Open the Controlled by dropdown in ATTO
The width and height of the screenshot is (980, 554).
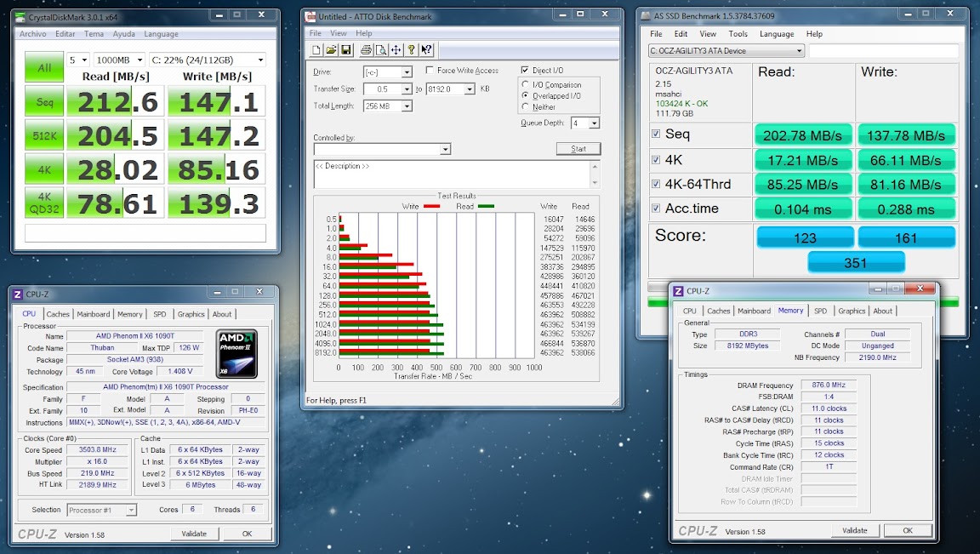(x=445, y=150)
